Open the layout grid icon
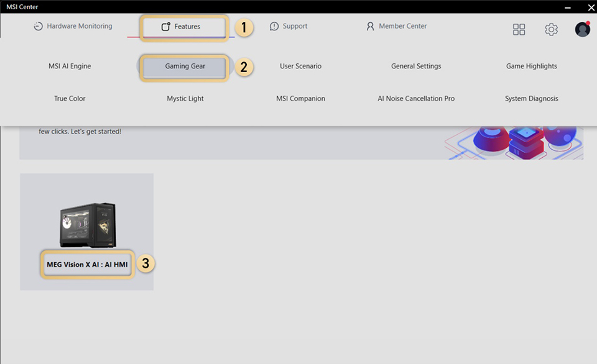 tap(519, 29)
